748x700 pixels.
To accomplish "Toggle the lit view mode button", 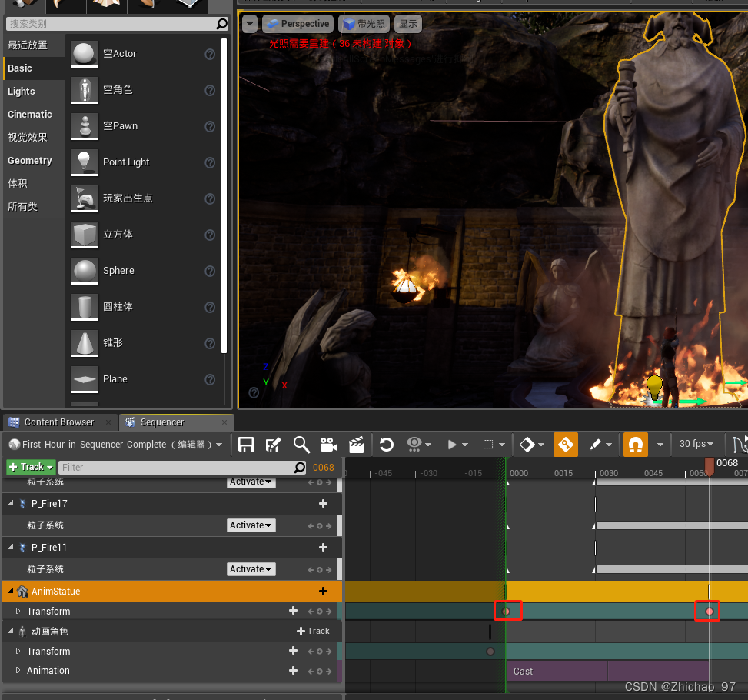I will pos(364,24).
